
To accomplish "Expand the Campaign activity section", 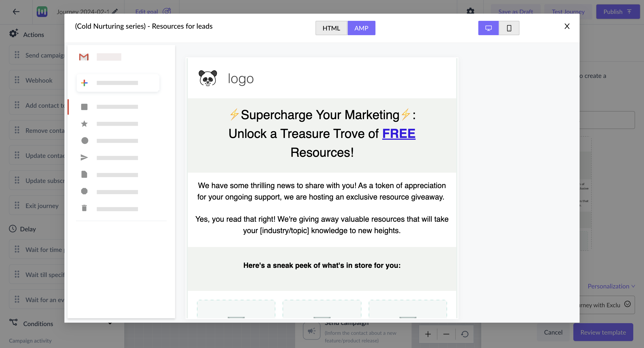I will click(30, 340).
